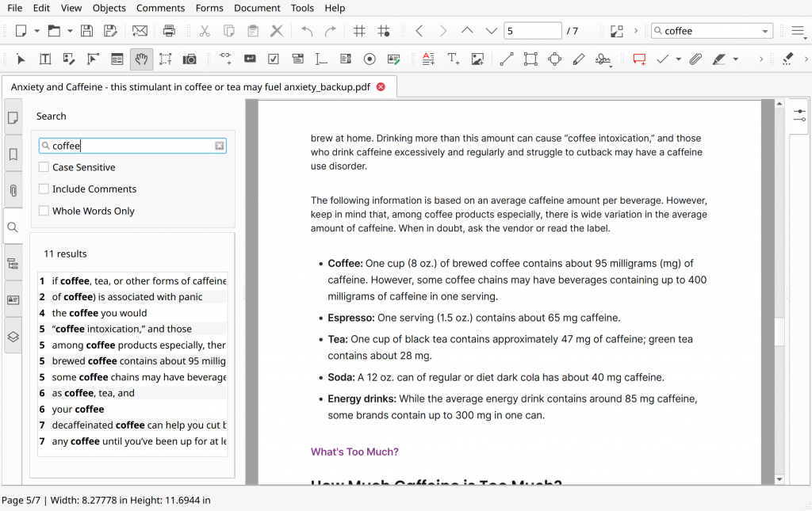
Task: Click the print icon in the toolbar
Action: pyautogui.click(x=169, y=31)
